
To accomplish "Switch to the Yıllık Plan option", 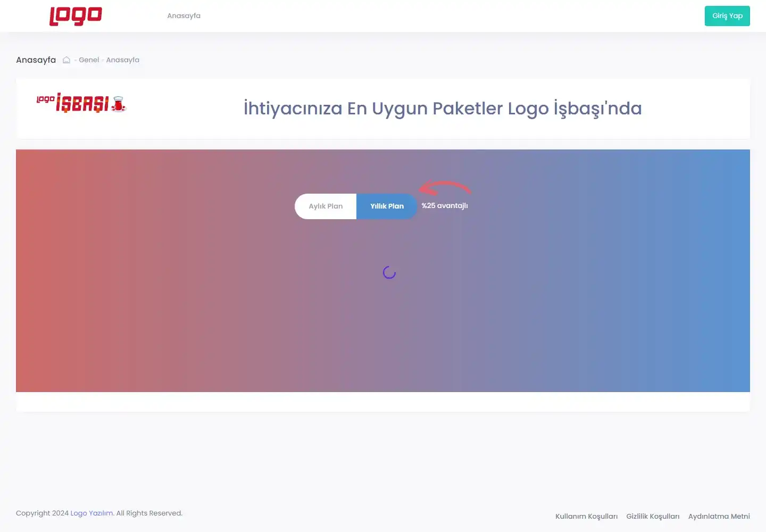I will (387, 206).
